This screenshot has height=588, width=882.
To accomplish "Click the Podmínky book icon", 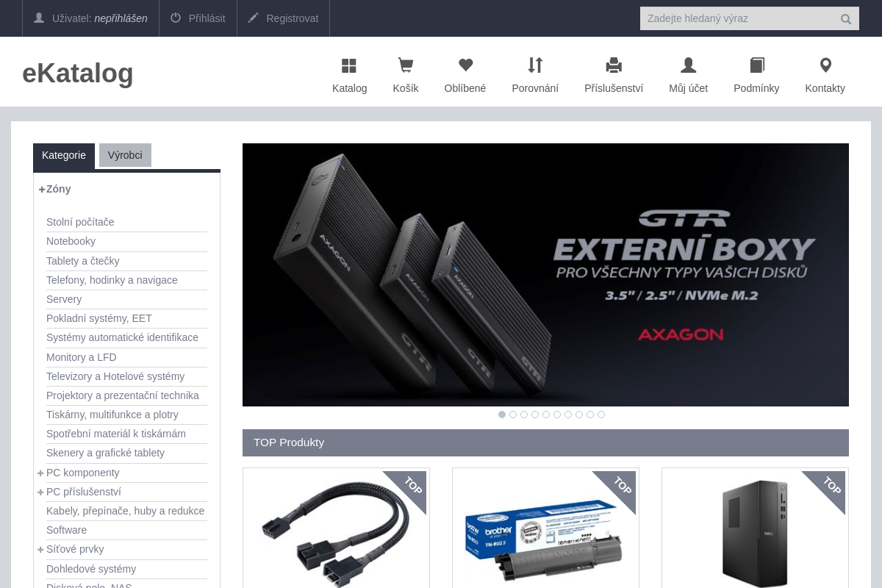I will tap(756, 65).
